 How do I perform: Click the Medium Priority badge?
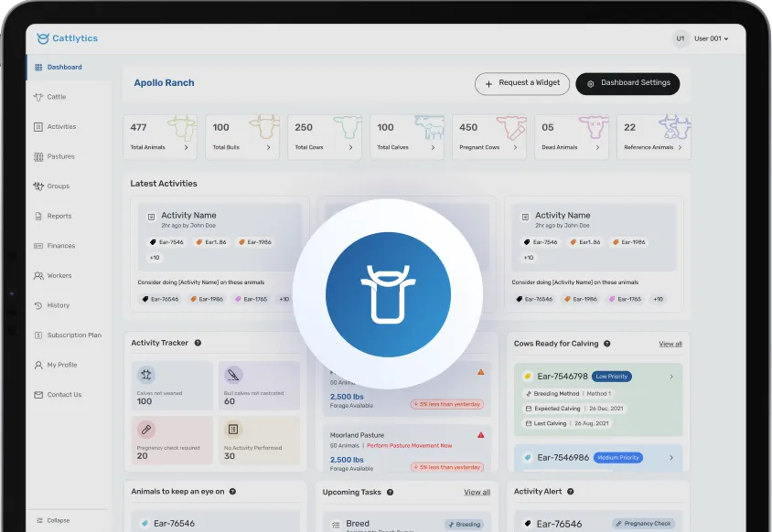[618, 458]
